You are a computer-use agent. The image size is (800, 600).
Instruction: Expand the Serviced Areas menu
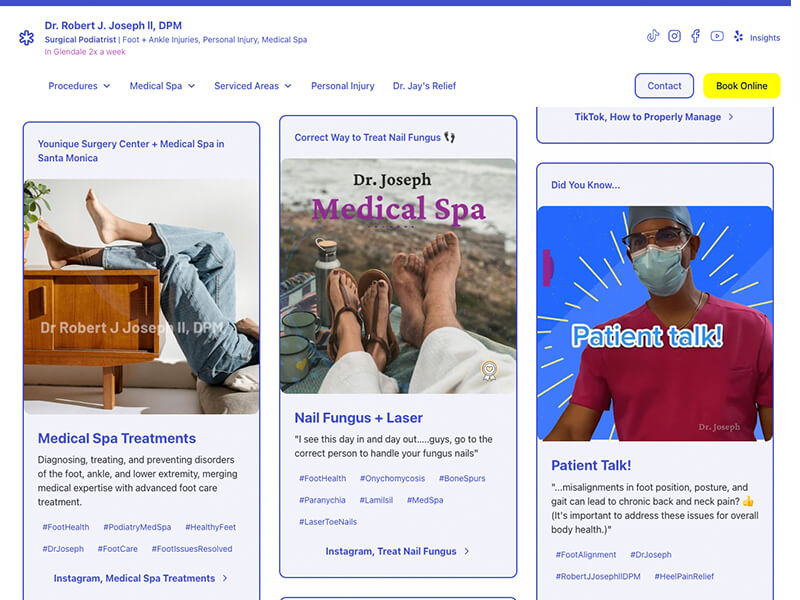pyautogui.click(x=253, y=86)
